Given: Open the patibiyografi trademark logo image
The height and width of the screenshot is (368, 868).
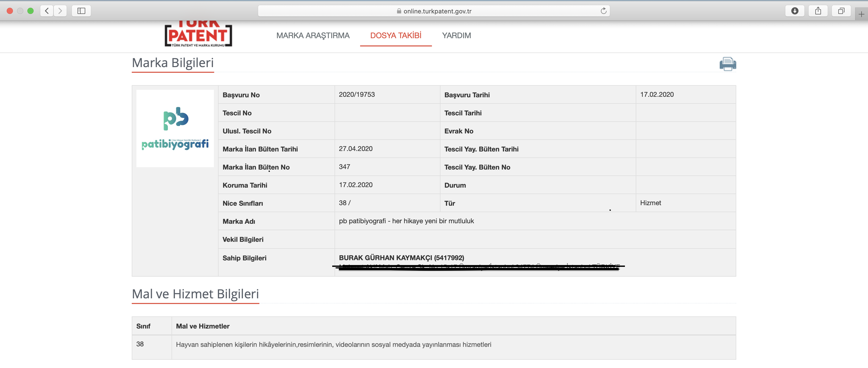Looking at the screenshot, I should (175, 128).
